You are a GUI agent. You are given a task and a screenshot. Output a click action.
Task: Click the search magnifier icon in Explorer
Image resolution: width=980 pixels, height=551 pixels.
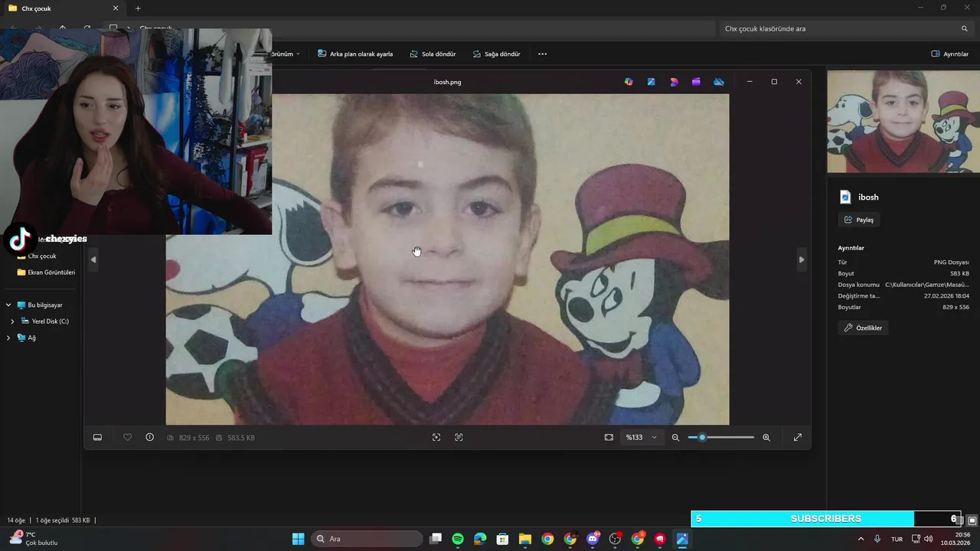coord(965,28)
